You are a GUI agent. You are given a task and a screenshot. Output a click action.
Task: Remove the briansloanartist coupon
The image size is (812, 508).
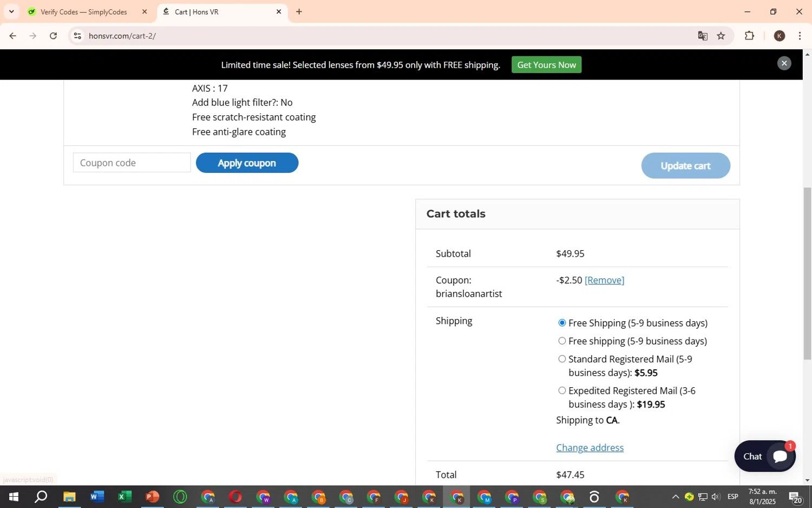(x=604, y=280)
